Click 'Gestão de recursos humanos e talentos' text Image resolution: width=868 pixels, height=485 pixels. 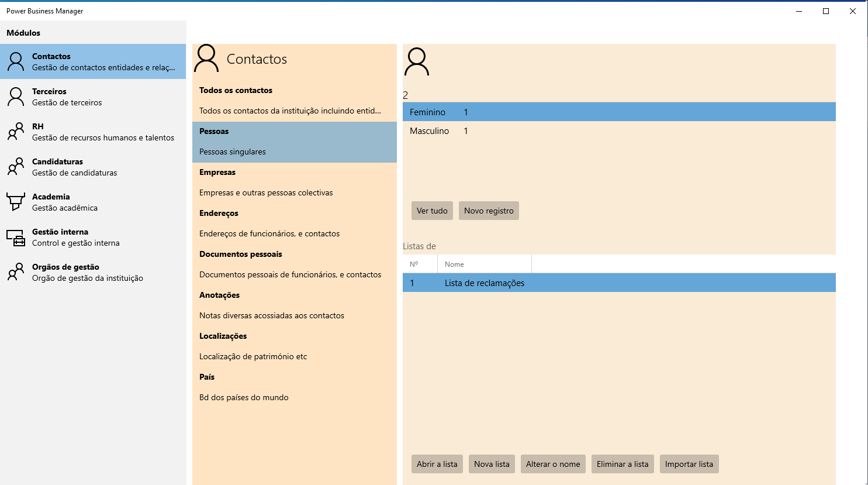point(103,137)
